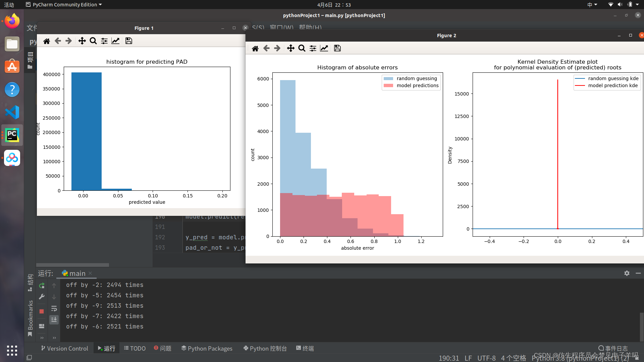Viewport: 644px width, 362px height.
Task: Open Version Control tool window
Action: [64, 349]
